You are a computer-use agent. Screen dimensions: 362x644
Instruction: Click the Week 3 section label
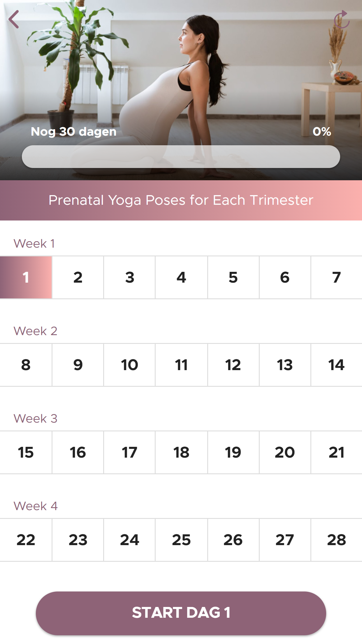36,419
